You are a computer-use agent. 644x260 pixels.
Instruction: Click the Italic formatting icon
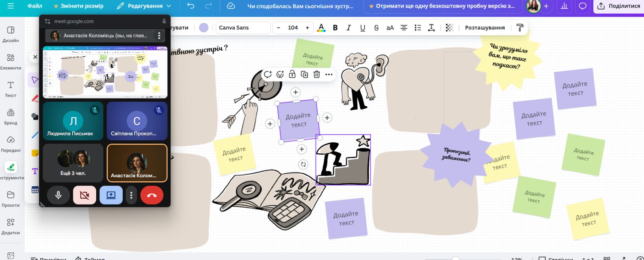coord(349,28)
